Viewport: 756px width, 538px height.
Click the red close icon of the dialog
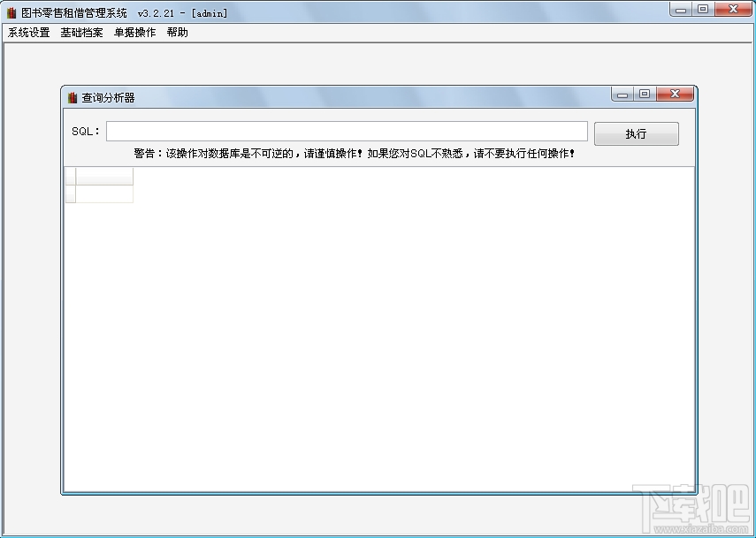675,94
